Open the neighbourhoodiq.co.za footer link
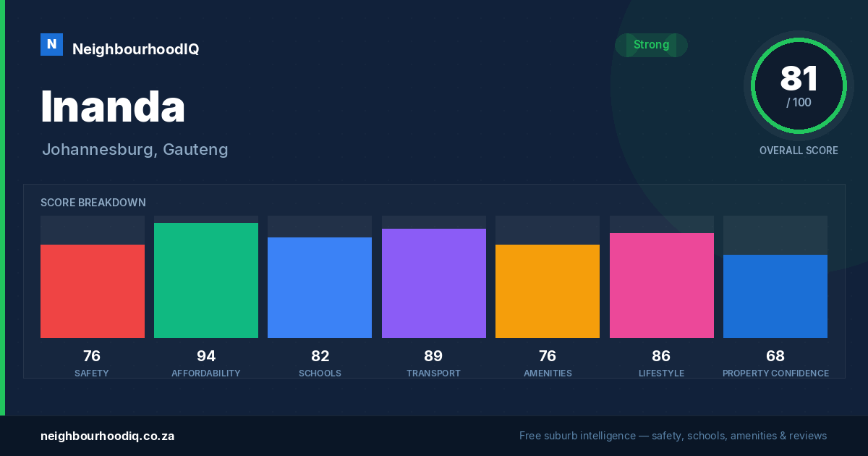This screenshot has width=868, height=456. (x=107, y=436)
